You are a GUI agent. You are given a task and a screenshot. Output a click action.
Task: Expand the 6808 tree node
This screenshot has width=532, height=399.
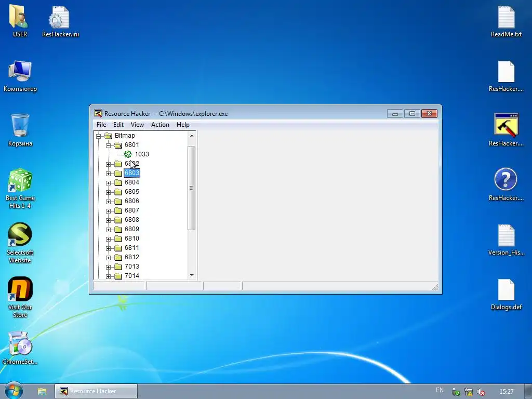108,220
